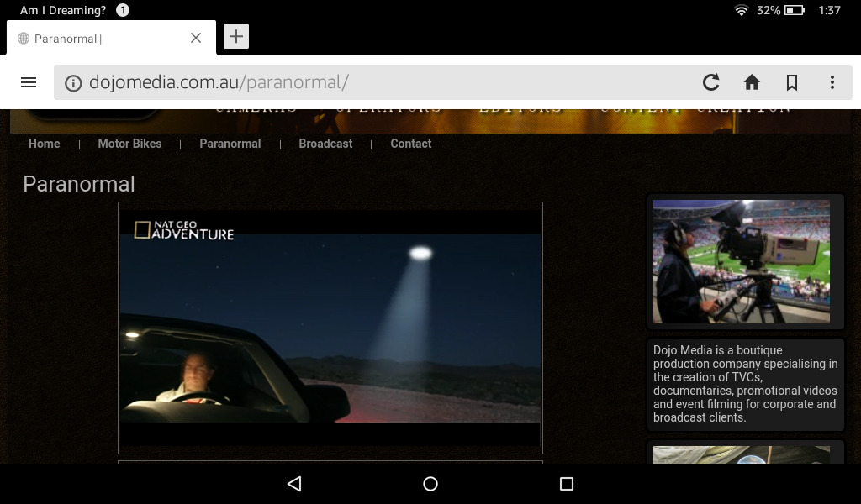The width and height of the screenshot is (861, 504).
Task: Select the Paranormal browser tab
Action: click(111, 38)
